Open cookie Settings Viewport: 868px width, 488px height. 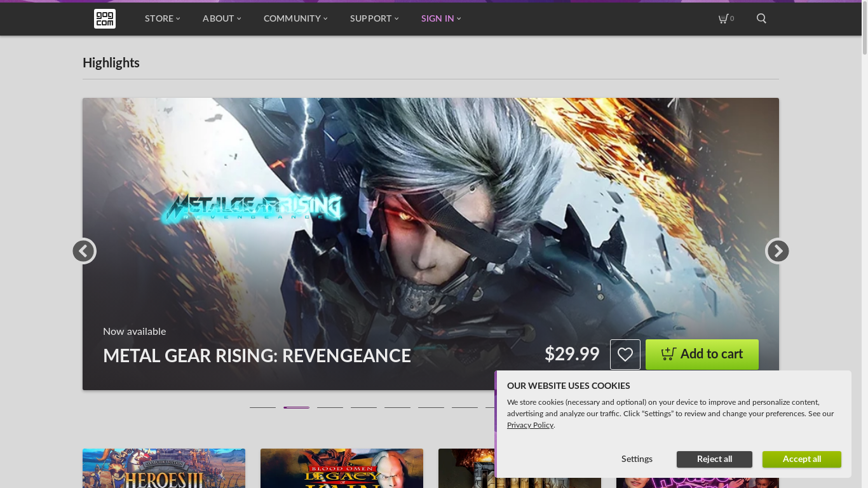[x=637, y=459]
